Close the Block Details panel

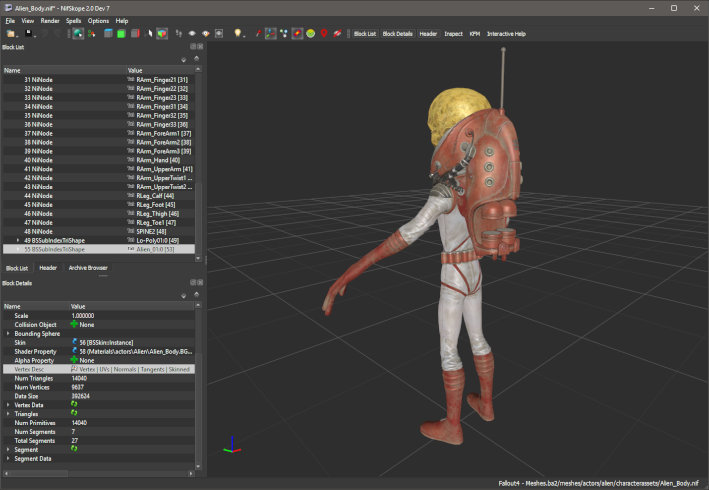point(200,283)
